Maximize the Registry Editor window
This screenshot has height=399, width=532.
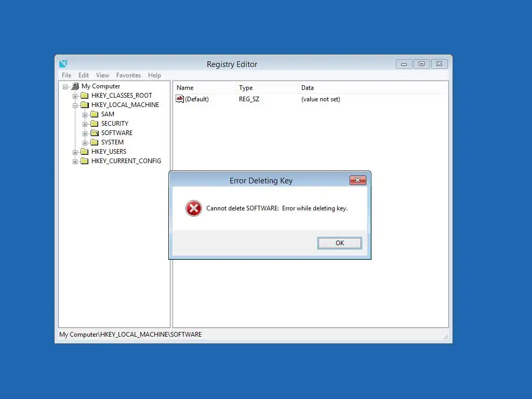tap(421, 64)
